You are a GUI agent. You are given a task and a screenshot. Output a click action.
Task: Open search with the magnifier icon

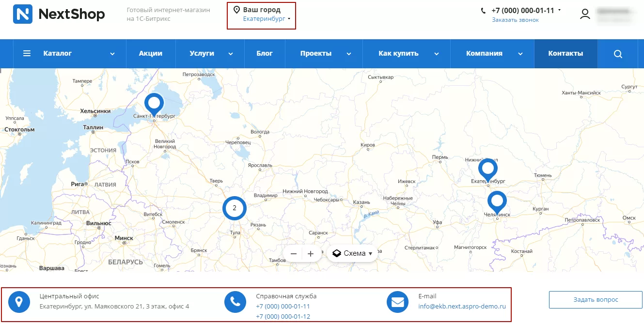pyautogui.click(x=618, y=54)
